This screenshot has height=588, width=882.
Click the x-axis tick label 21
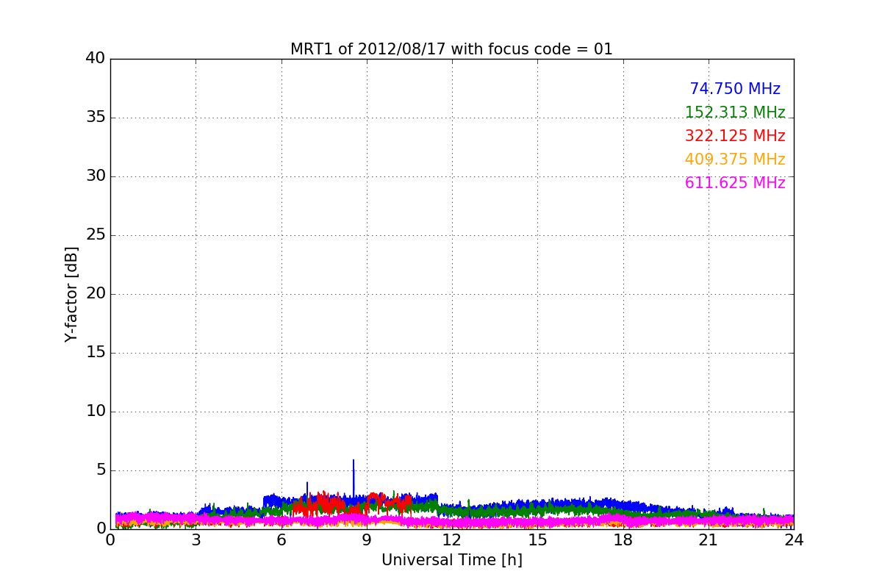(708, 540)
